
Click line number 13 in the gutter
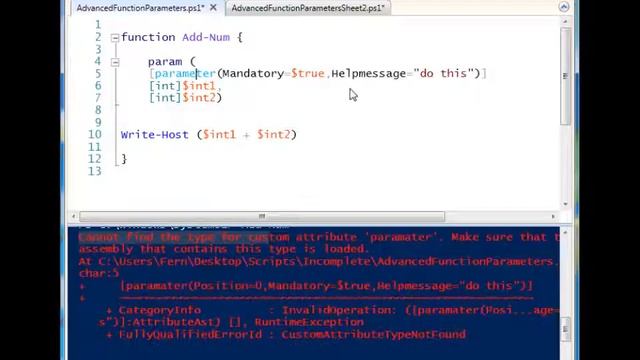[x=95, y=171]
